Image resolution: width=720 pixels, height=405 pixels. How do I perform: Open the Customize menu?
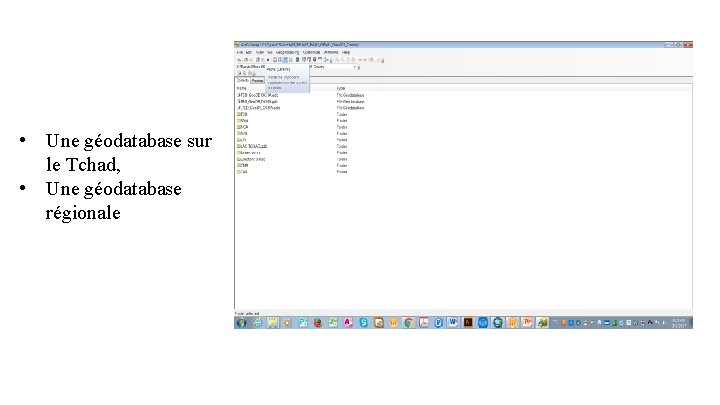(311, 52)
